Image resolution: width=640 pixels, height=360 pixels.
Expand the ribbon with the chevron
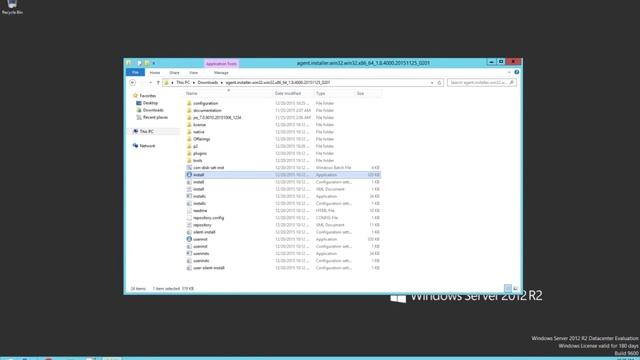(509, 72)
